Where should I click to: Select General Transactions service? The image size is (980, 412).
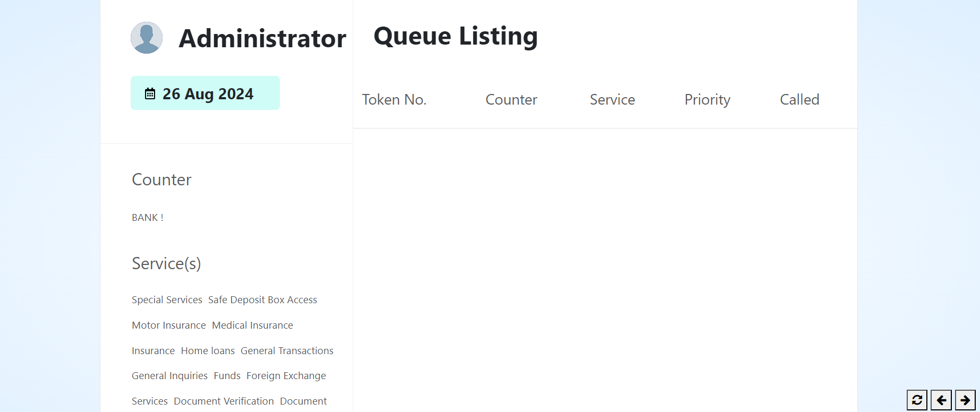[287, 351]
